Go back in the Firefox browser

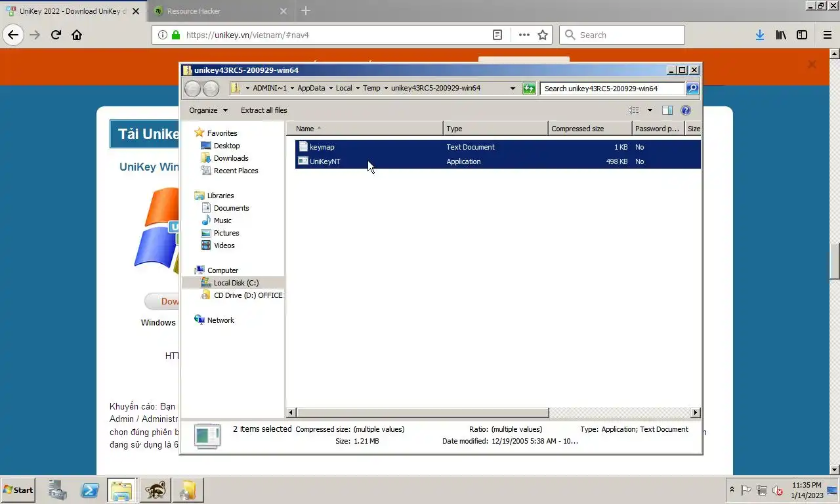13,35
